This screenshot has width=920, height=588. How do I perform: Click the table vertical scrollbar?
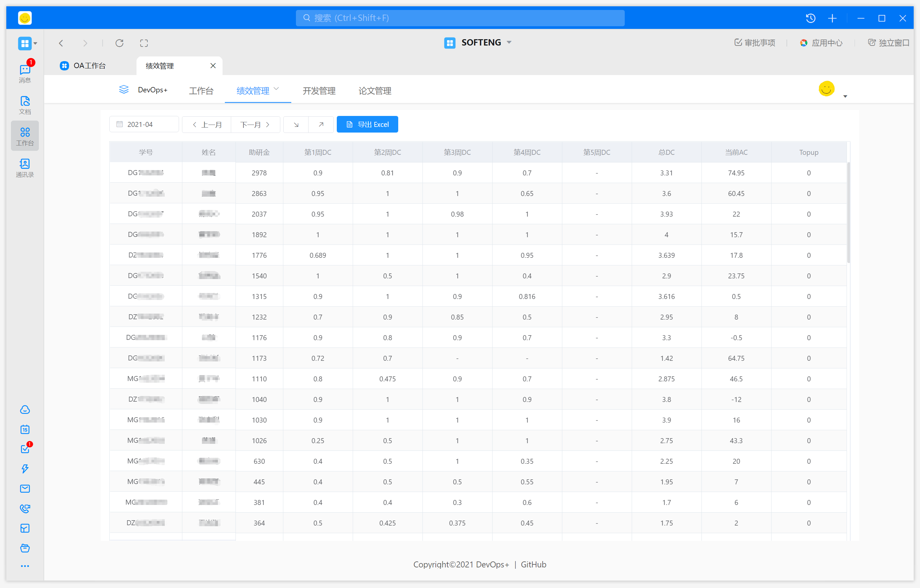(x=848, y=212)
